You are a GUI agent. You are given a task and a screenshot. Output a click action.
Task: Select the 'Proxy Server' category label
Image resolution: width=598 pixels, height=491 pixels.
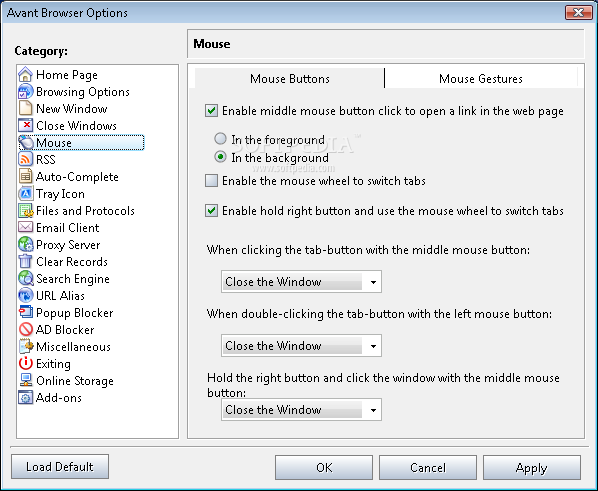[x=68, y=245]
